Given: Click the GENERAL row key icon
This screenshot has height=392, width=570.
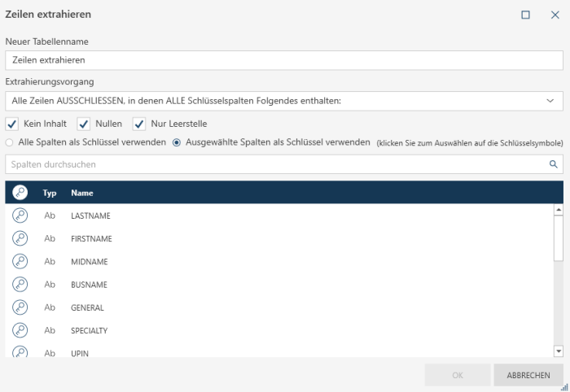Looking at the screenshot, I should [20, 307].
